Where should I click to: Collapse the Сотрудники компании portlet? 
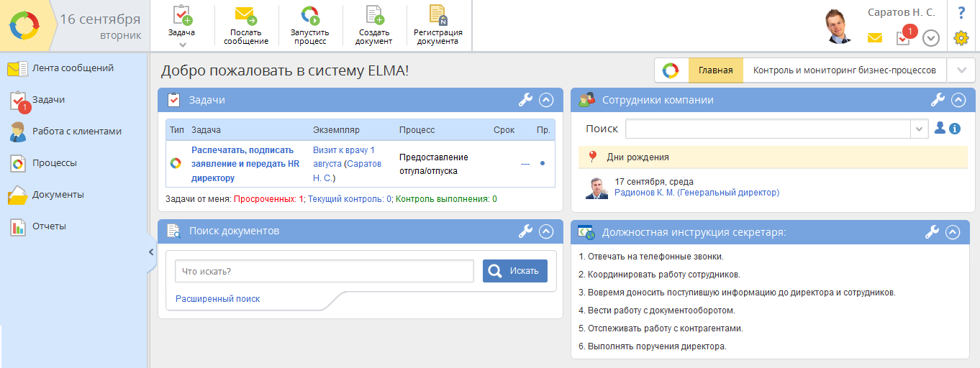(958, 100)
